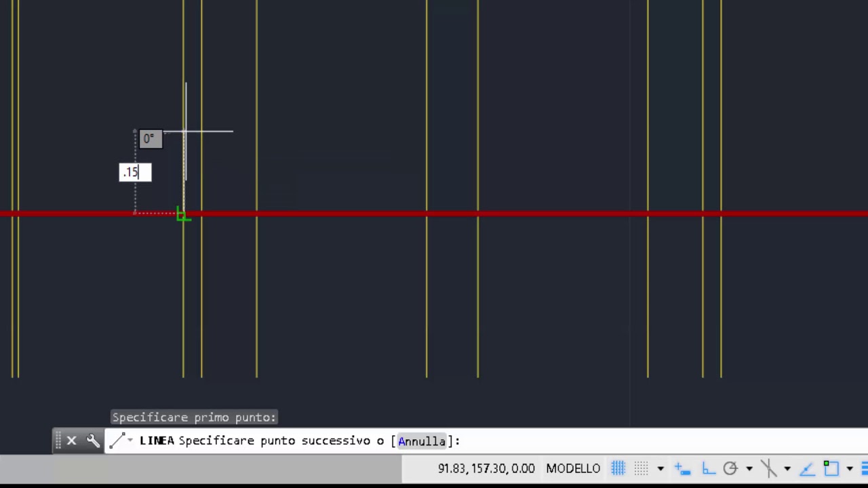Choose the Annulla command option
Image resolution: width=868 pixels, height=488 pixels.
point(422,441)
